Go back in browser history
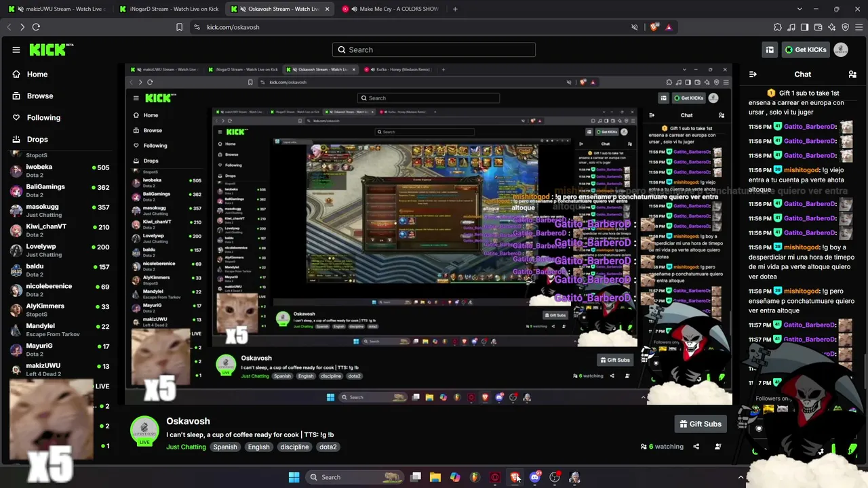 pyautogui.click(x=9, y=27)
